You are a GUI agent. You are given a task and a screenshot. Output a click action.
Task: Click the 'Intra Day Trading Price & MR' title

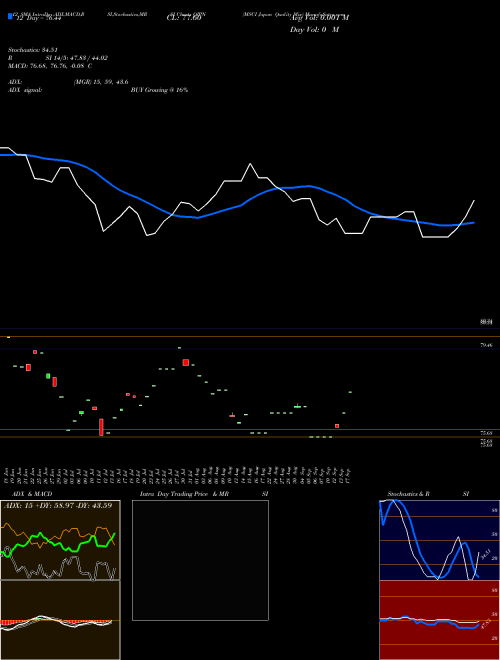pyautogui.click(x=184, y=494)
